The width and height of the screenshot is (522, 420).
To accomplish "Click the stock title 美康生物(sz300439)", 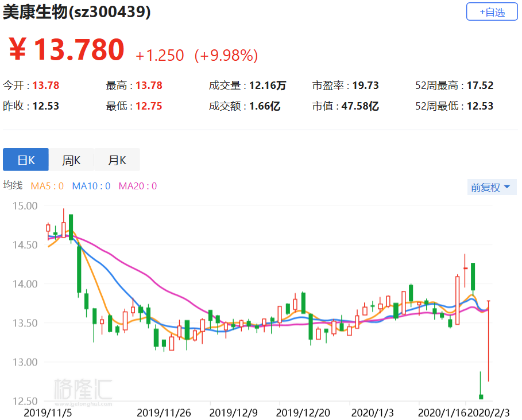I will (x=76, y=12).
